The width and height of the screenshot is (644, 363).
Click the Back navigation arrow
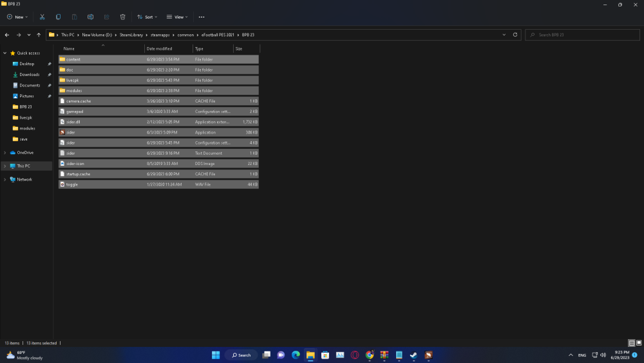click(x=7, y=35)
